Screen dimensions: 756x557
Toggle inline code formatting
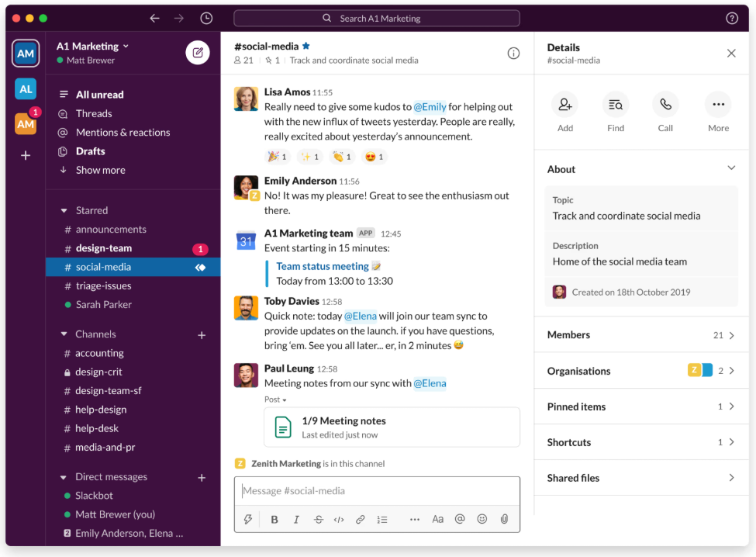tap(339, 520)
